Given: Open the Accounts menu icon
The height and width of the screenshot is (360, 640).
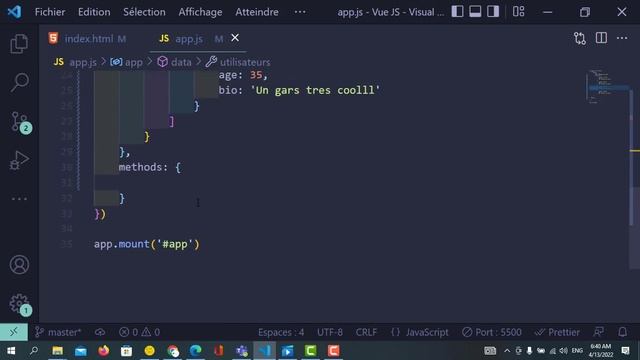Looking at the screenshot, I should pos(19,264).
